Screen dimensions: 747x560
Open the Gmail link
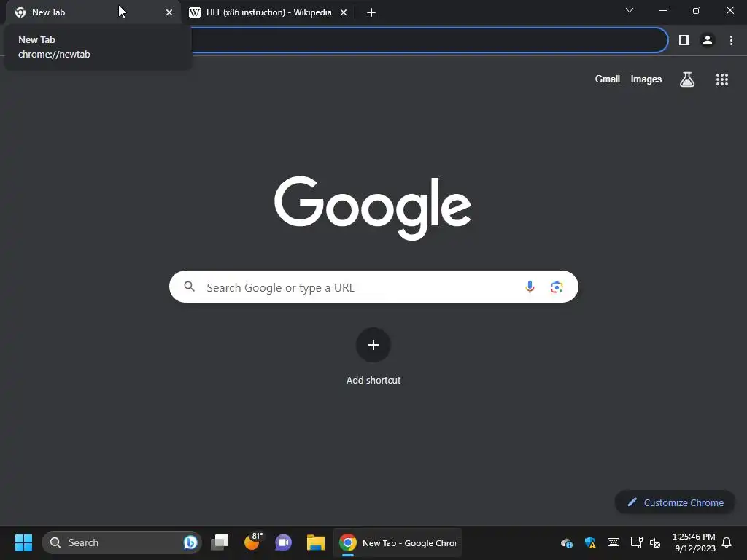tap(608, 79)
